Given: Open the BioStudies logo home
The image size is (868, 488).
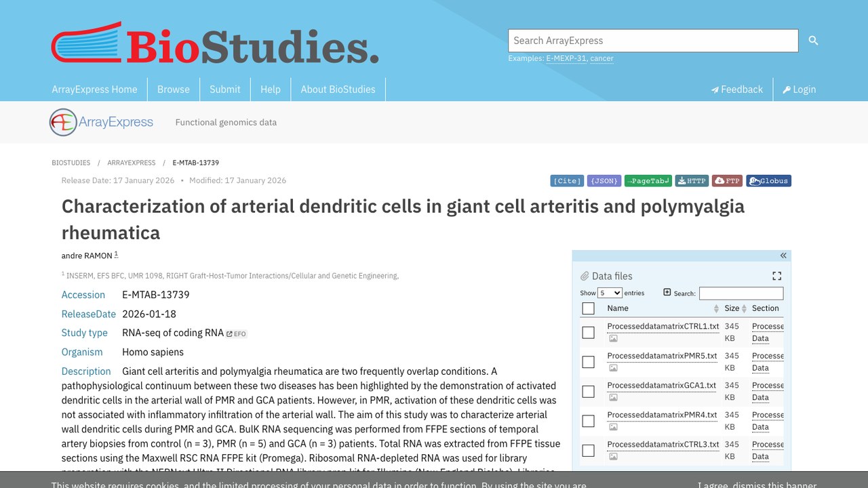Looking at the screenshot, I should click(x=215, y=43).
